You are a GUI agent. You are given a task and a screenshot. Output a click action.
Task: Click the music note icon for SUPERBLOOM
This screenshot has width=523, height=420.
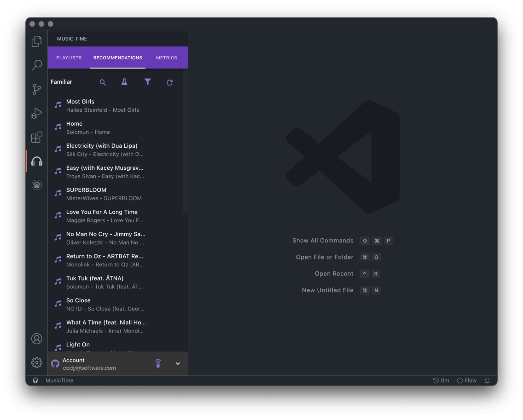coord(58,194)
